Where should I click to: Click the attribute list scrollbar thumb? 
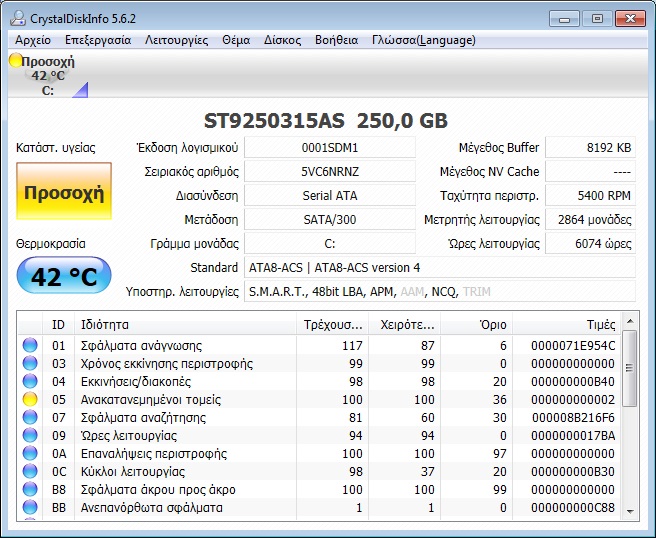point(630,368)
